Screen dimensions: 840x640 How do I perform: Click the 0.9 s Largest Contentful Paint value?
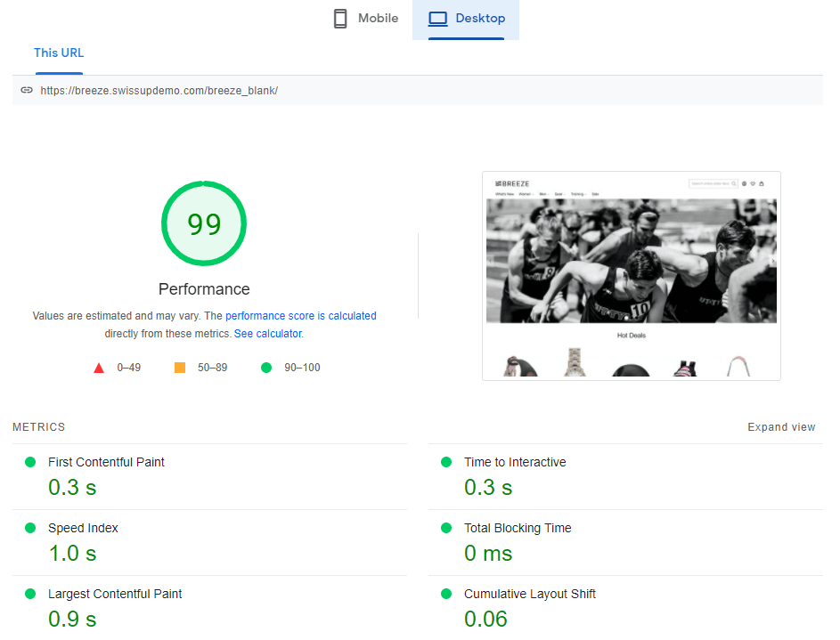click(x=72, y=620)
